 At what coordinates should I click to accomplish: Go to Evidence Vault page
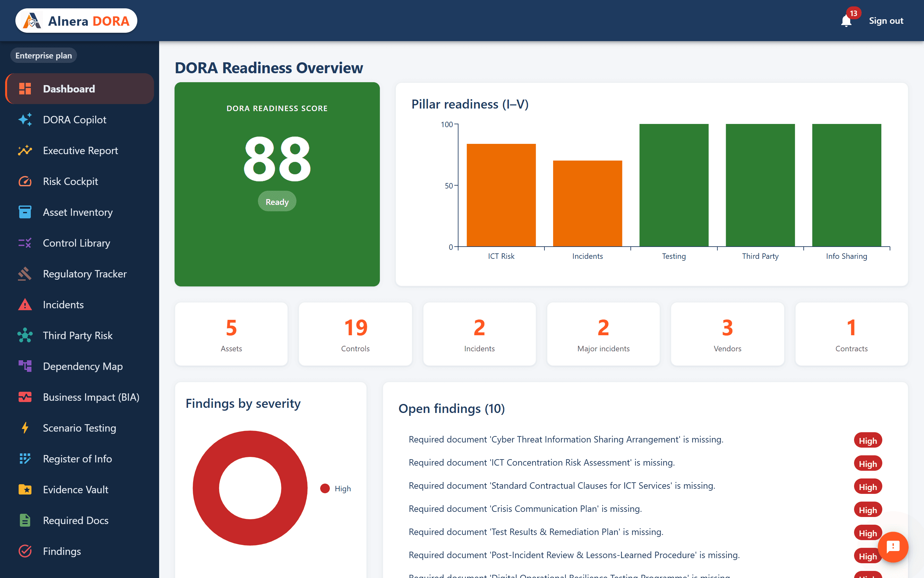tap(80, 490)
